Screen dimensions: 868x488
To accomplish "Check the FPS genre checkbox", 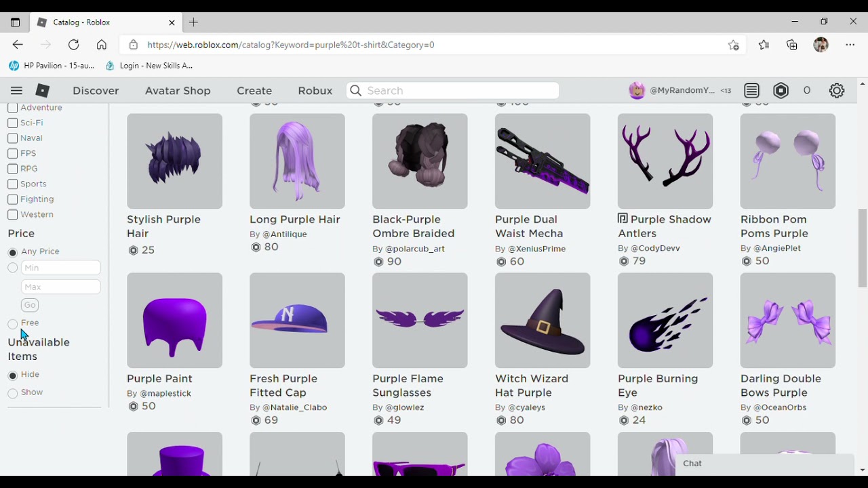I will 12,153.
